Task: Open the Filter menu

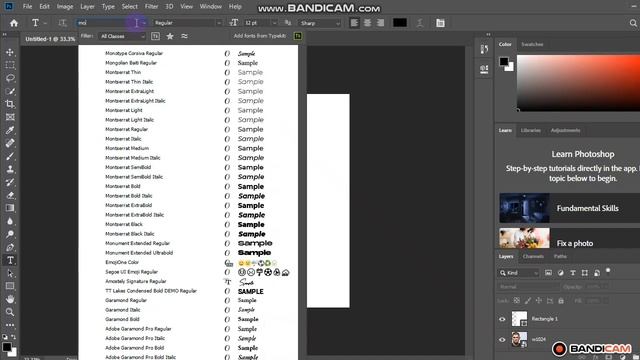Action: pos(151,7)
